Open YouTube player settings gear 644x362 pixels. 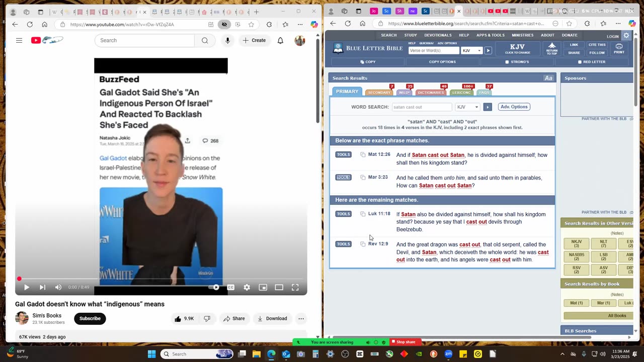coord(247,287)
